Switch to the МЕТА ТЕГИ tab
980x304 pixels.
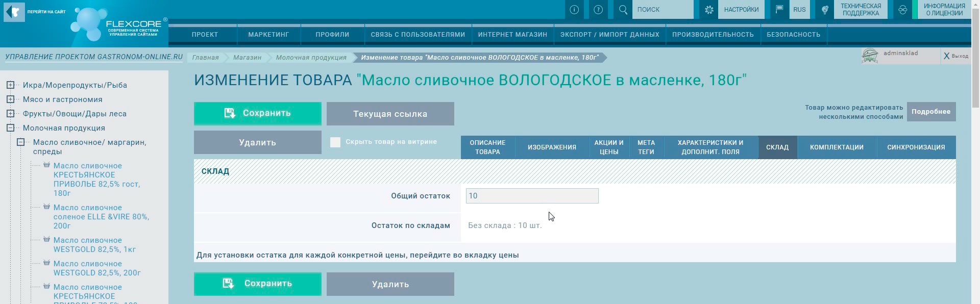646,147
